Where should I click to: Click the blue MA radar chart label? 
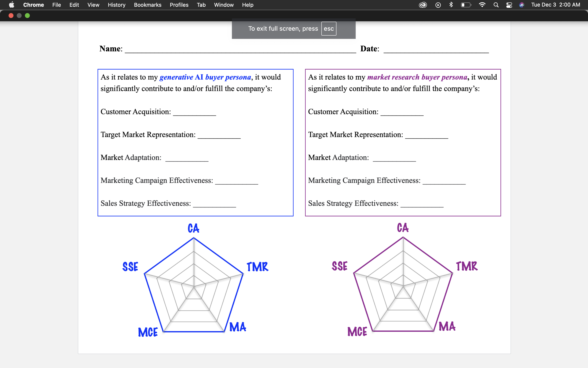[238, 327]
